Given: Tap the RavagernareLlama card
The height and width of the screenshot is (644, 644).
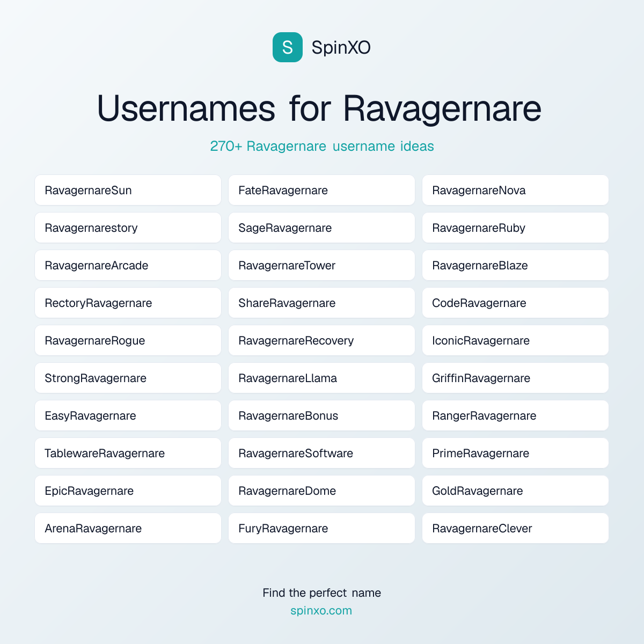Looking at the screenshot, I should click(321, 378).
